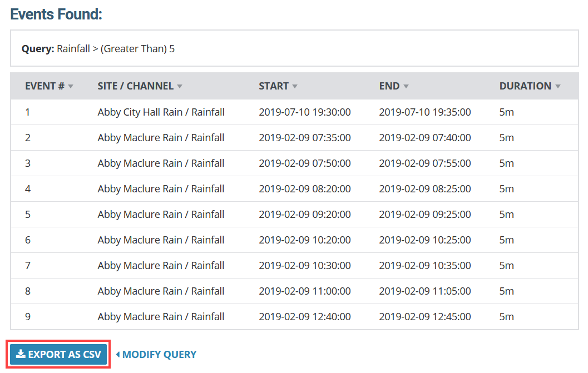The width and height of the screenshot is (588, 373).
Task: Select the DURATION column header text
Action: 525,86
